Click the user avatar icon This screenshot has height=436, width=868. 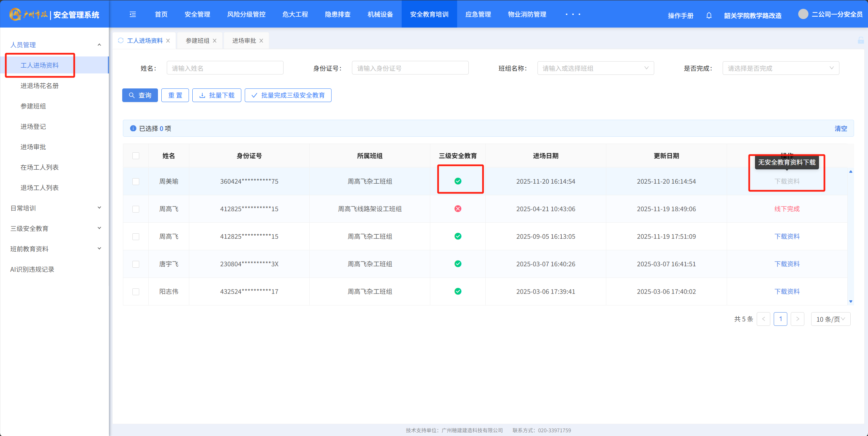(x=803, y=14)
